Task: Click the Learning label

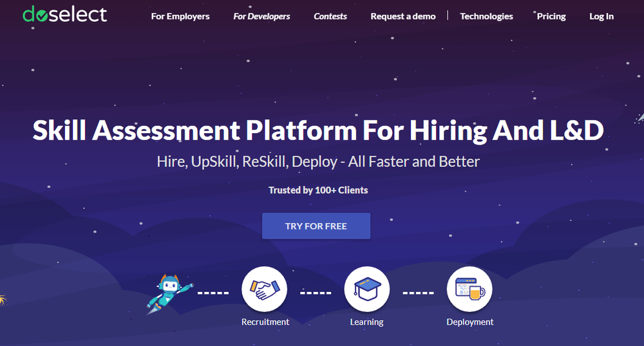Action: pyautogui.click(x=367, y=322)
